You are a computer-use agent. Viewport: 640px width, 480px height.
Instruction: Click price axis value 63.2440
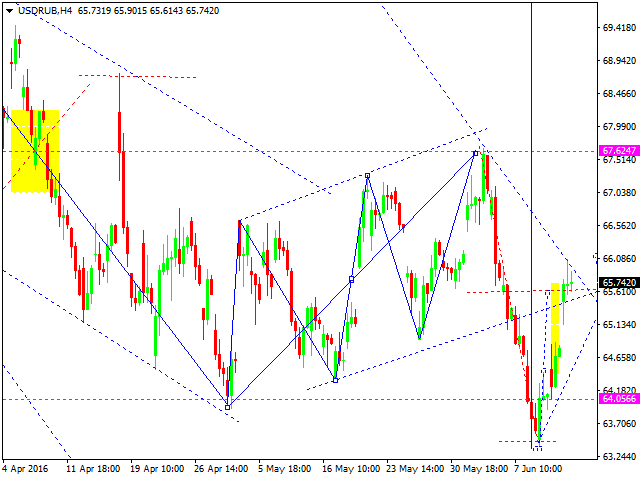click(619, 456)
